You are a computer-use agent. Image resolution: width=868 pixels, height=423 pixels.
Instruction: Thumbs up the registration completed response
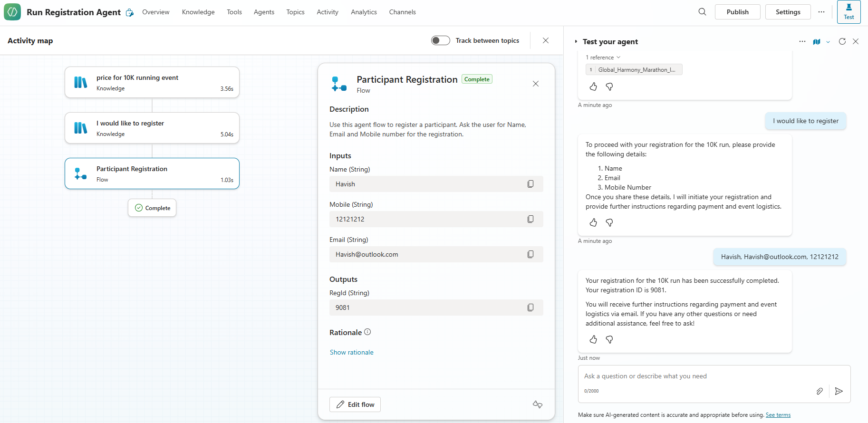coord(593,339)
